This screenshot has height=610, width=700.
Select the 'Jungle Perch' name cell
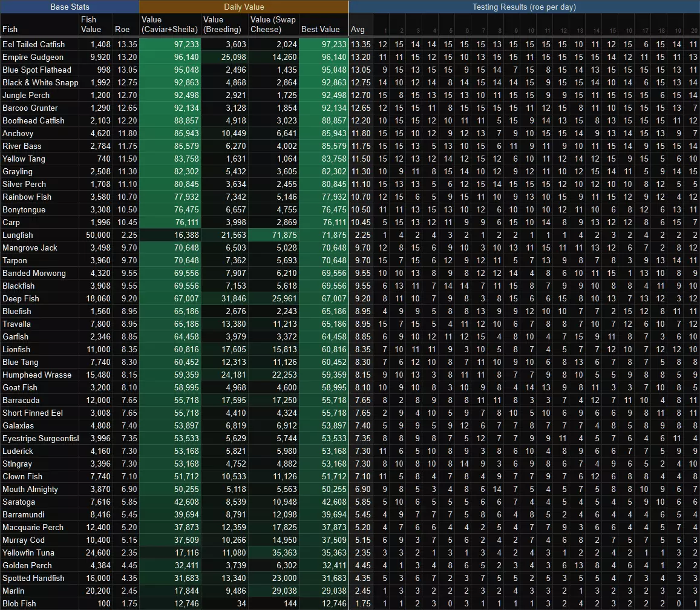tap(40, 95)
